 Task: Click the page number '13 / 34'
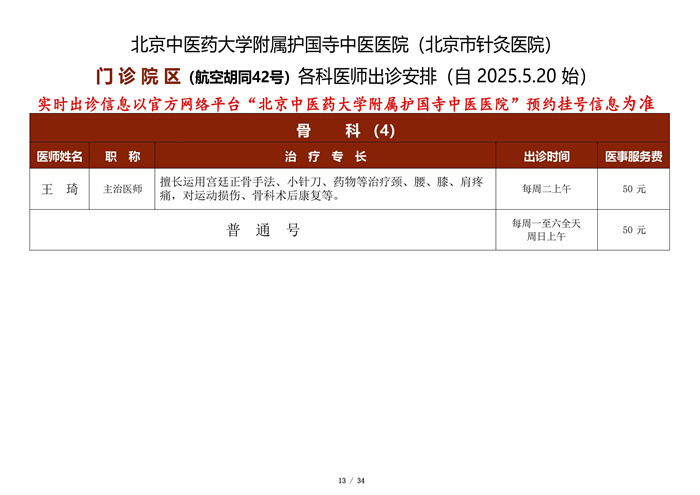[x=351, y=481]
